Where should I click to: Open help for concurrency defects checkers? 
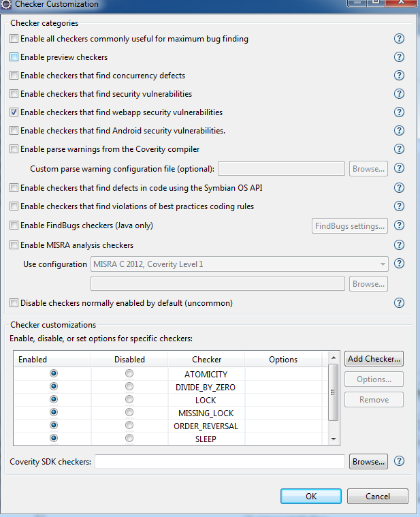point(400,76)
